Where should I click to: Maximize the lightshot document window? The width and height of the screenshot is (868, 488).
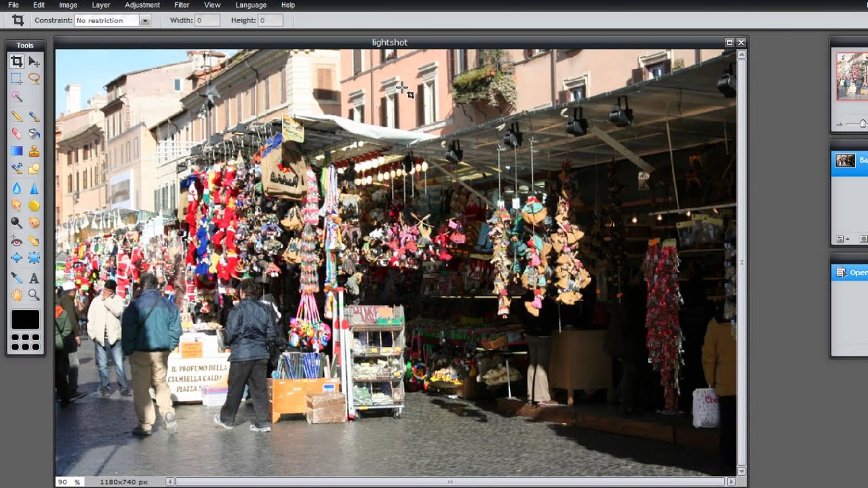click(729, 42)
